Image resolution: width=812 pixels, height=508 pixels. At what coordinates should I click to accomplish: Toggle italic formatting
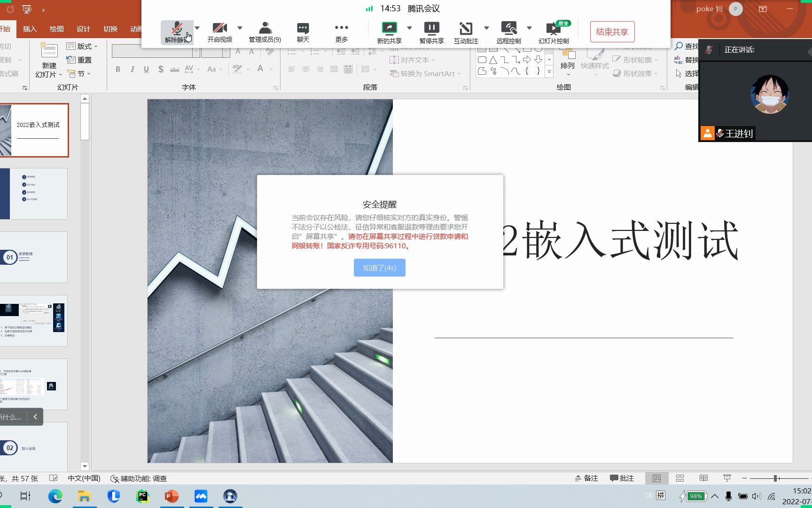pos(133,69)
